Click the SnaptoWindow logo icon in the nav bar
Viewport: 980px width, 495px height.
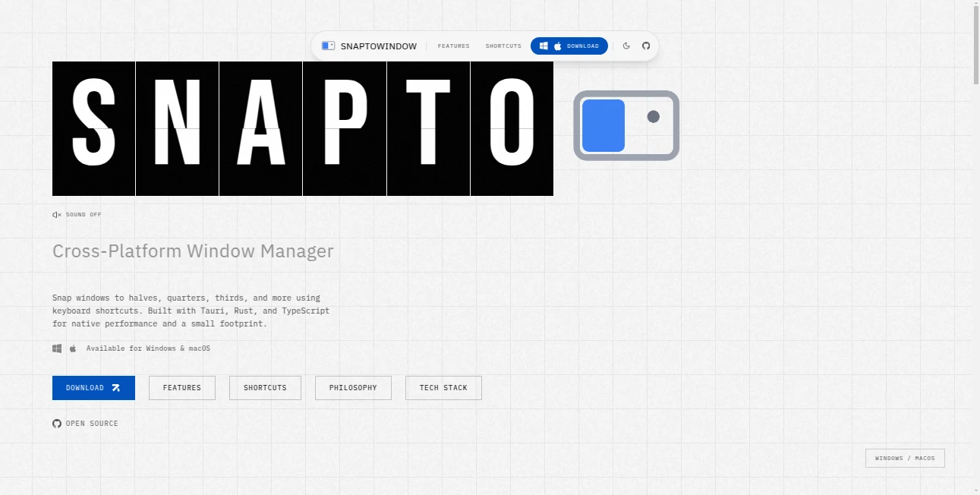327,46
